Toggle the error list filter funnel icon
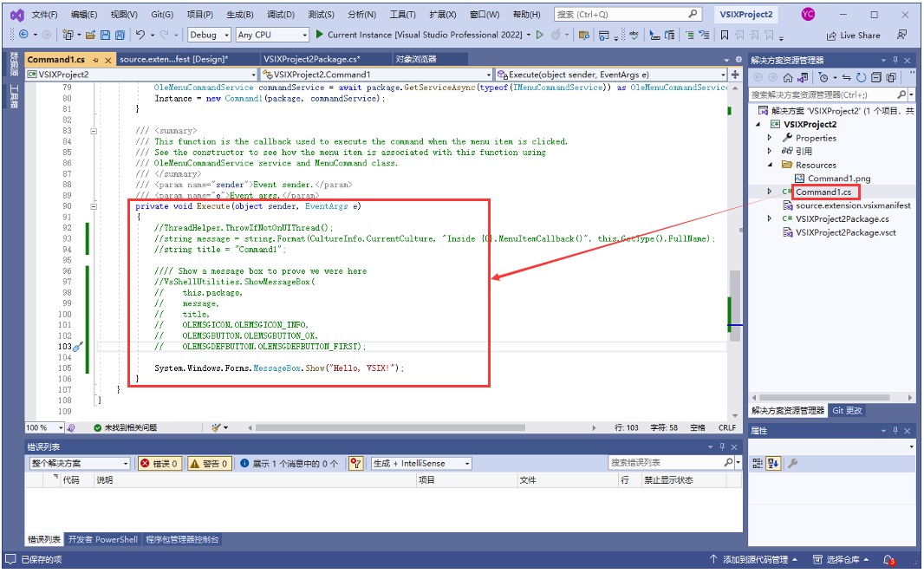The height and width of the screenshot is (573, 924). [355, 464]
